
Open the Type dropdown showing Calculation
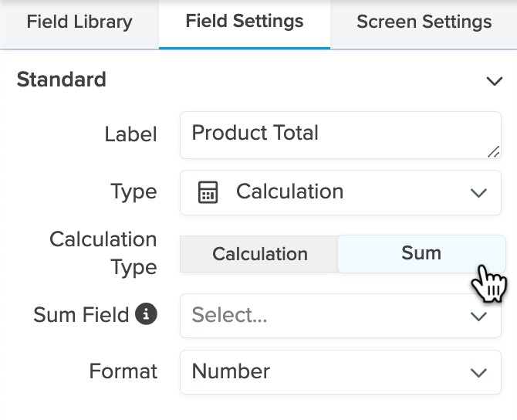point(340,192)
